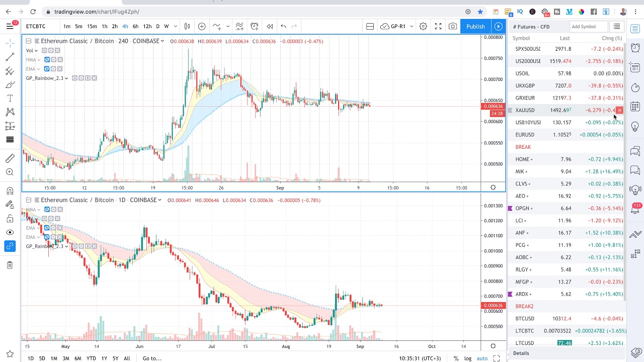The image size is (644, 362).
Task: Open the main hamburger menu
Action: (x=10, y=26)
